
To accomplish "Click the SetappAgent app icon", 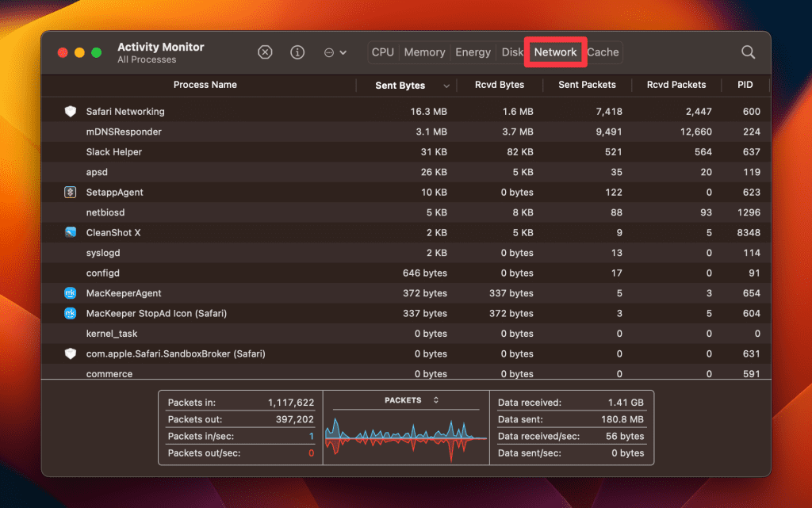I will coord(71,192).
